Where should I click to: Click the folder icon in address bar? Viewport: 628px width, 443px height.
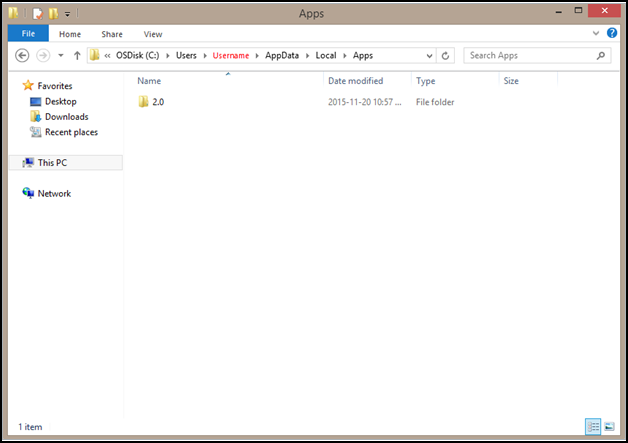pos(95,55)
